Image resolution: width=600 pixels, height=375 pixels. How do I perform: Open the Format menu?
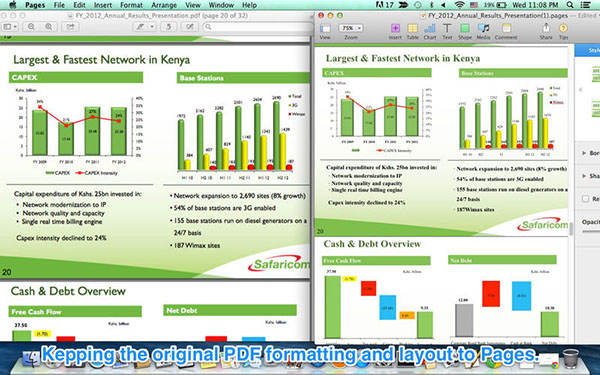(131, 5)
